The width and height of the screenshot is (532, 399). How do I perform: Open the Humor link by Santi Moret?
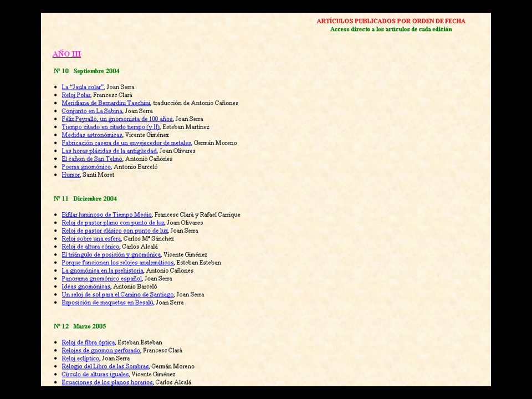pyautogui.click(x=70, y=175)
